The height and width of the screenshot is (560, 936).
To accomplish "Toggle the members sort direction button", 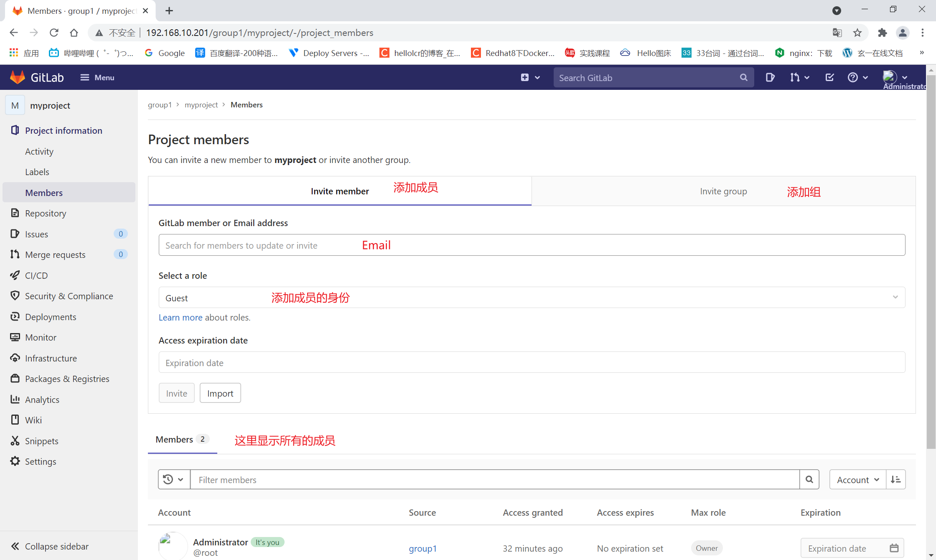I will tap(895, 479).
